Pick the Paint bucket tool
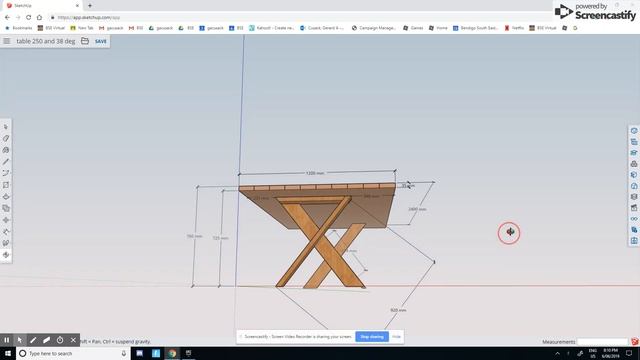640x360 pixels. [x=6, y=150]
